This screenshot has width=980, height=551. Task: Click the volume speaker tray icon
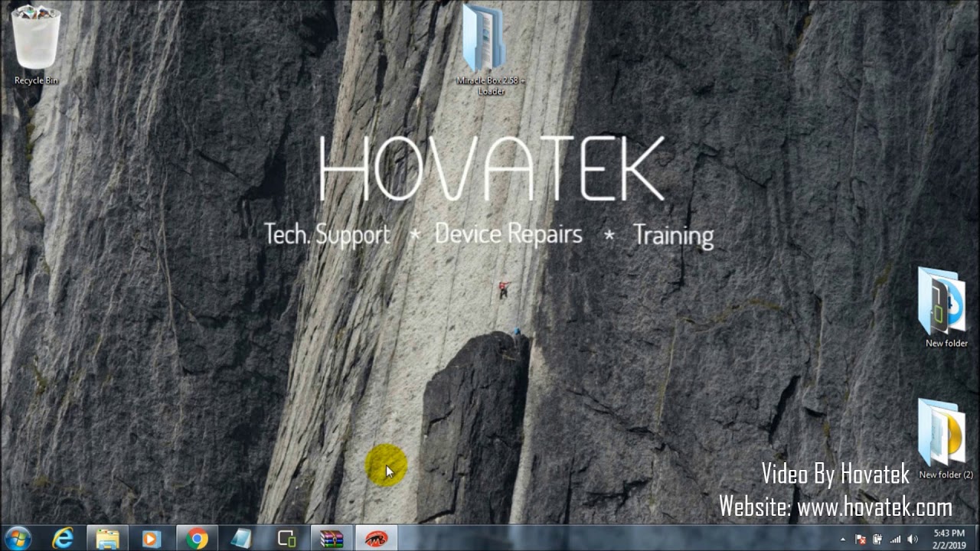(x=912, y=540)
